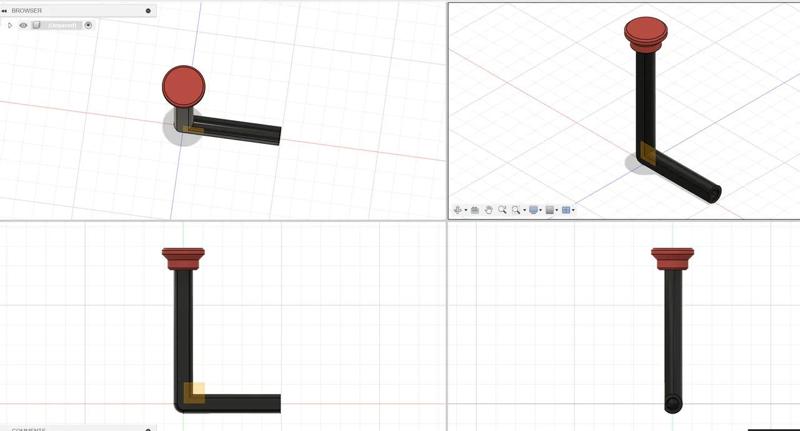This screenshot has height=431, width=800.
Task: Select the Orbit tool in navigation bar
Action: click(x=458, y=210)
